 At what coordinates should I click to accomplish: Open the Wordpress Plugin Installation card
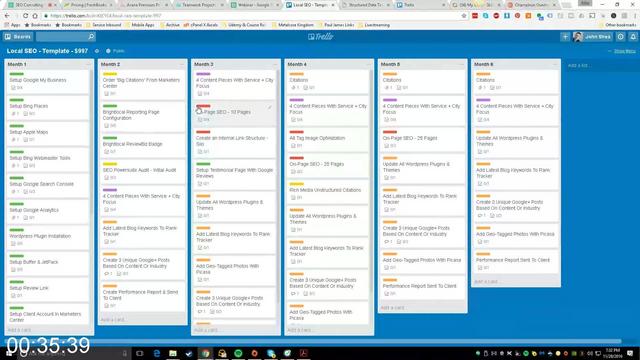click(x=48, y=239)
